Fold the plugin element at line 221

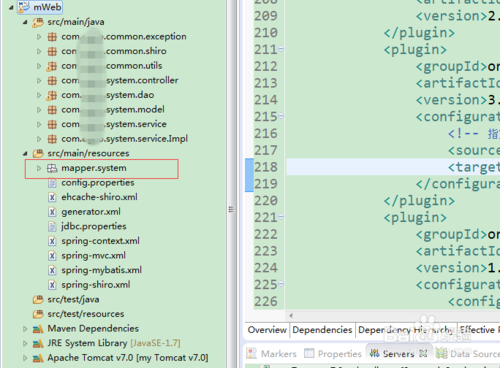click(281, 217)
